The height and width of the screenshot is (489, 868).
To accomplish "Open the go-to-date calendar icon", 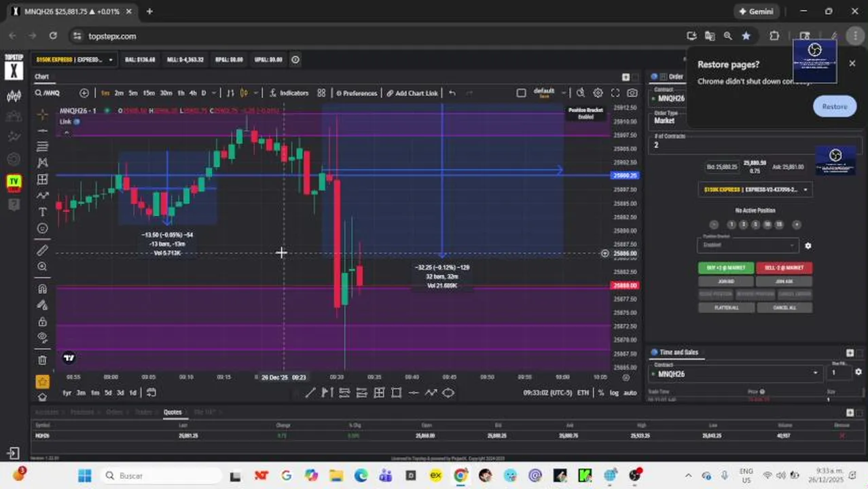I will pyautogui.click(x=151, y=393).
